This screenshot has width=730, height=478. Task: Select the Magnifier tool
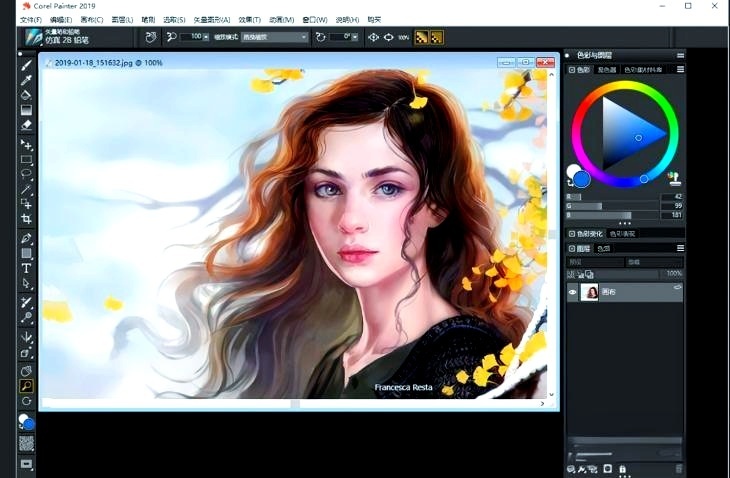[x=26, y=386]
